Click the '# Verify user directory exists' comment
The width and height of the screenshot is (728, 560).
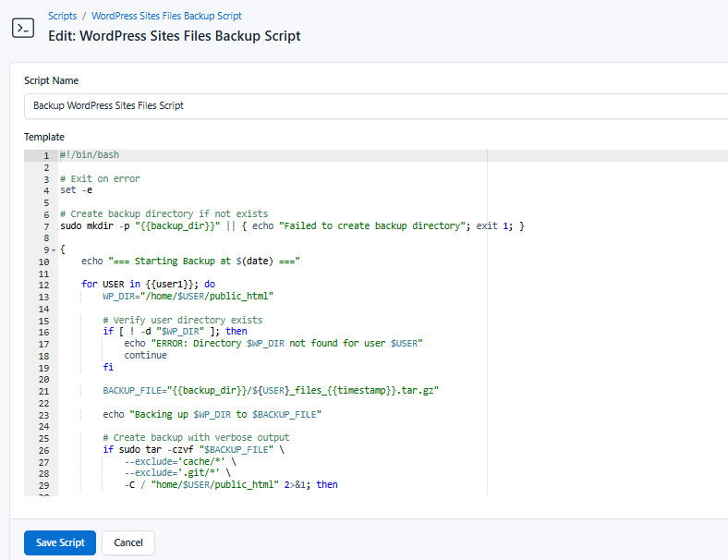(x=183, y=320)
